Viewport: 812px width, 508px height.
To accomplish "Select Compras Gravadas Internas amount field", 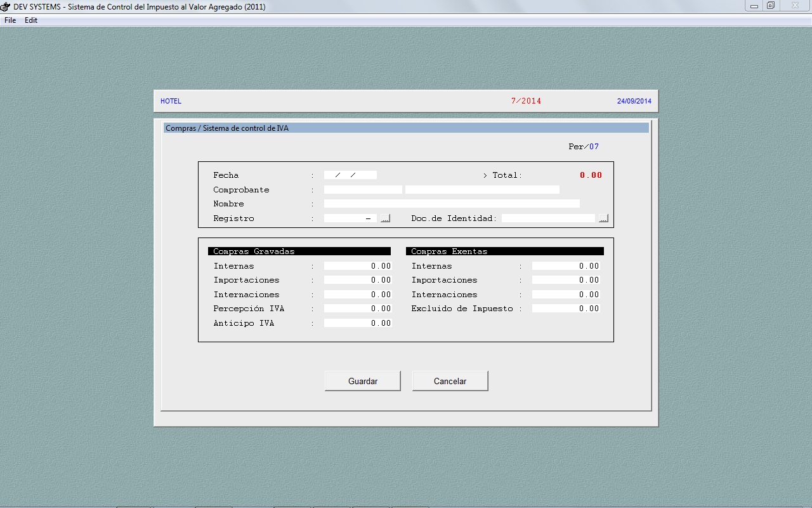I will coord(358,266).
